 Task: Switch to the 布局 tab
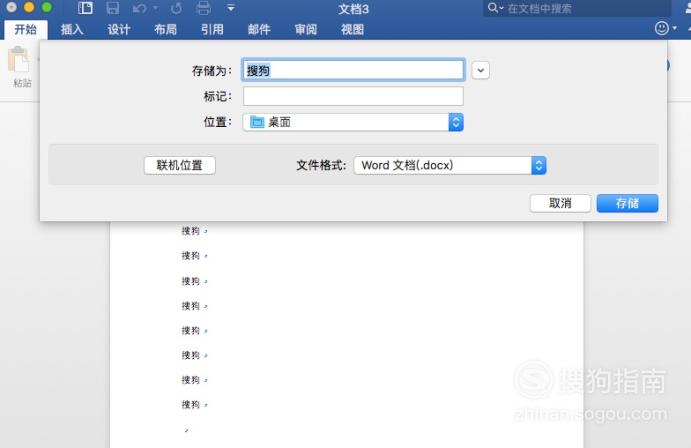[x=165, y=30]
